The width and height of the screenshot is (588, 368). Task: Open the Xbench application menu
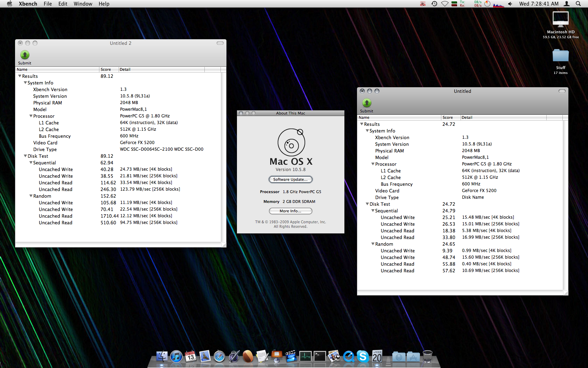tap(28, 4)
